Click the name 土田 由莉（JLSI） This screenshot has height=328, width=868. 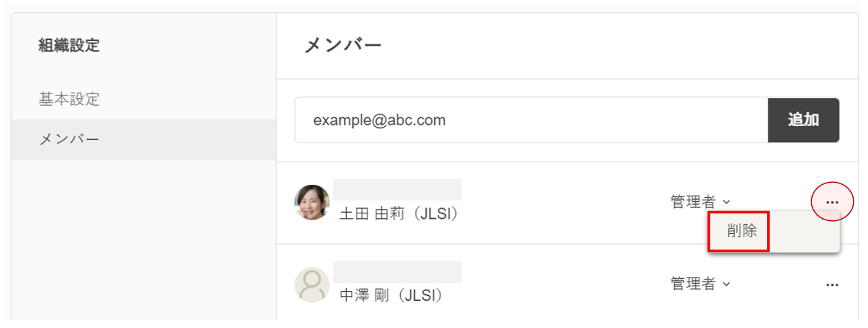[399, 213]
